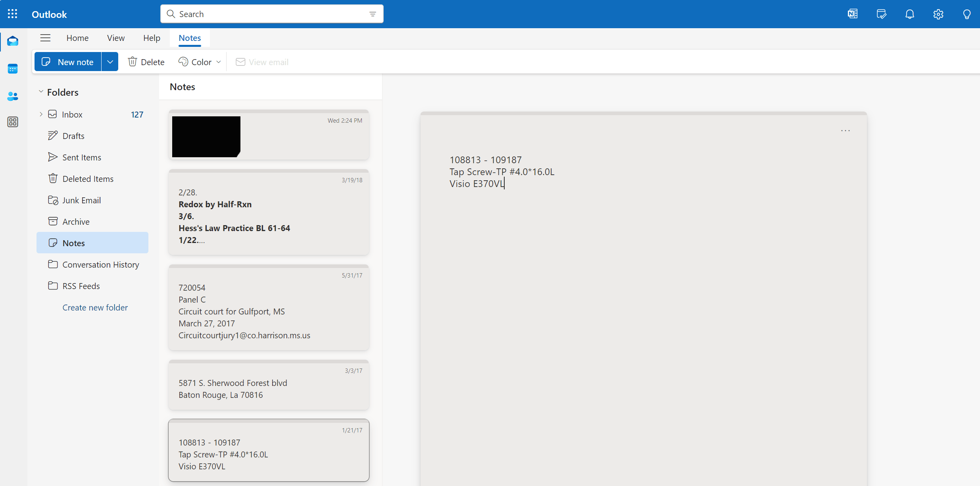The height and width of the screenshot is (486, 980).
Task: Open the Deleted Items folder
Action: tap(92, 179)
